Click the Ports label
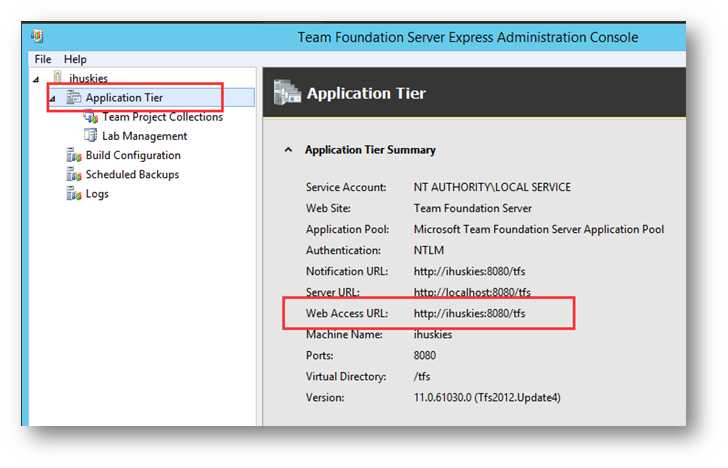The height and width of the screenshot is (468, 728). tap(319, 355)
